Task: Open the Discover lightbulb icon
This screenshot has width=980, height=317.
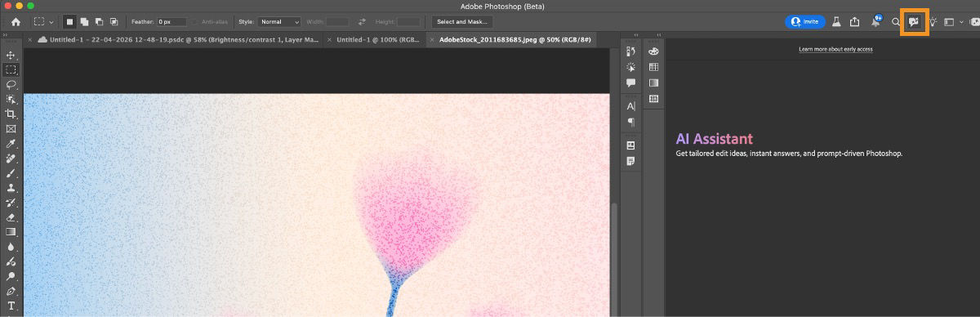Action: pos(933,22)
